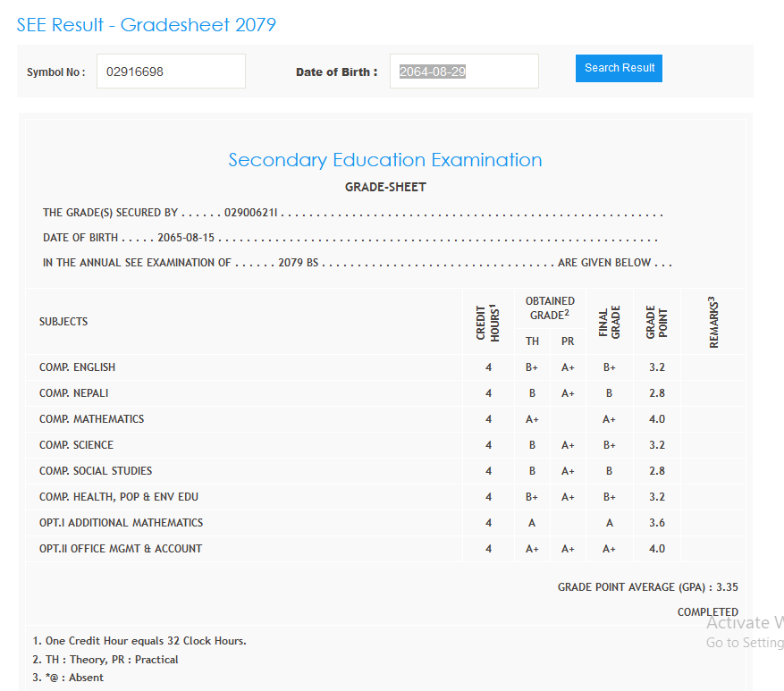Screen dimensions: 784x691
Task: Click the FINAL GRADE column header
Action: pos(609,322)
